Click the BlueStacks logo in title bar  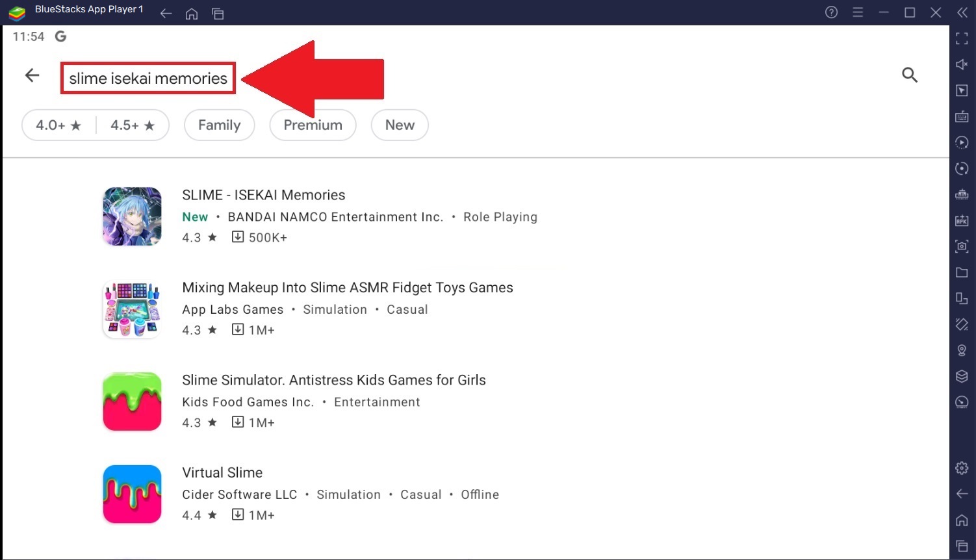point(17,12)
